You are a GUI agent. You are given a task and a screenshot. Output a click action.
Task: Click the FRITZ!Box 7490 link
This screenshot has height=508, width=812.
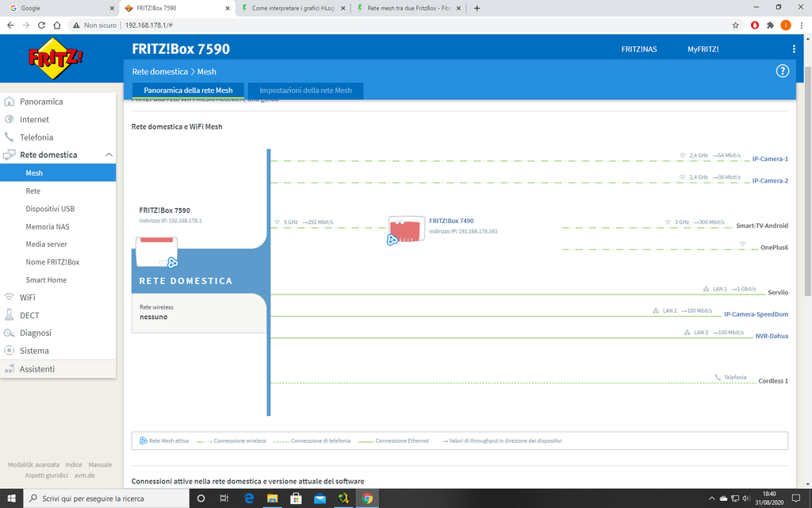451,221
